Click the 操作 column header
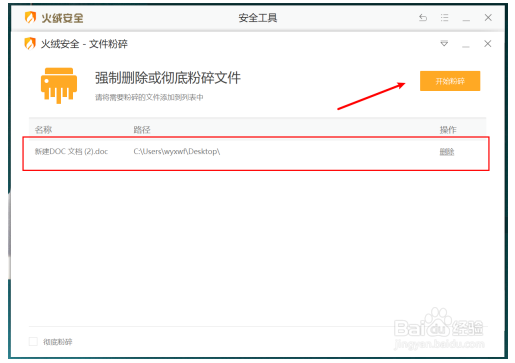This screenshot has width=515, height=363. (448, 129)
